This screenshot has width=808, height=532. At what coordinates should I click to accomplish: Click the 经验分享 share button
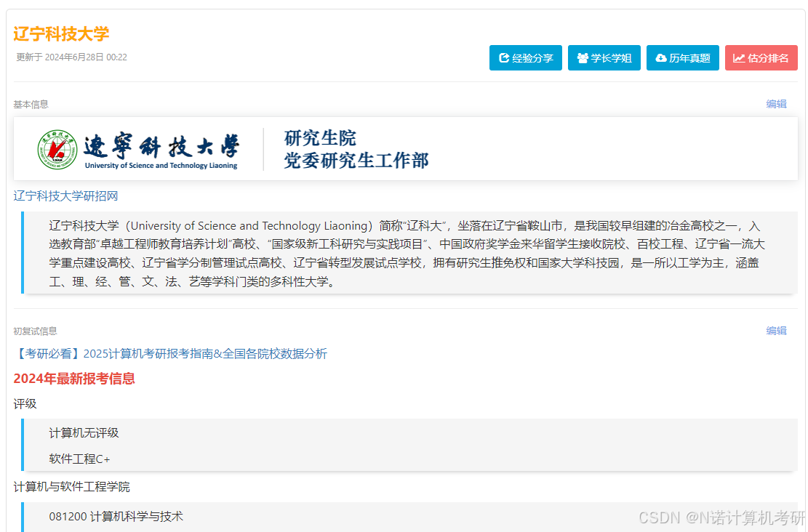click(526, 57)
